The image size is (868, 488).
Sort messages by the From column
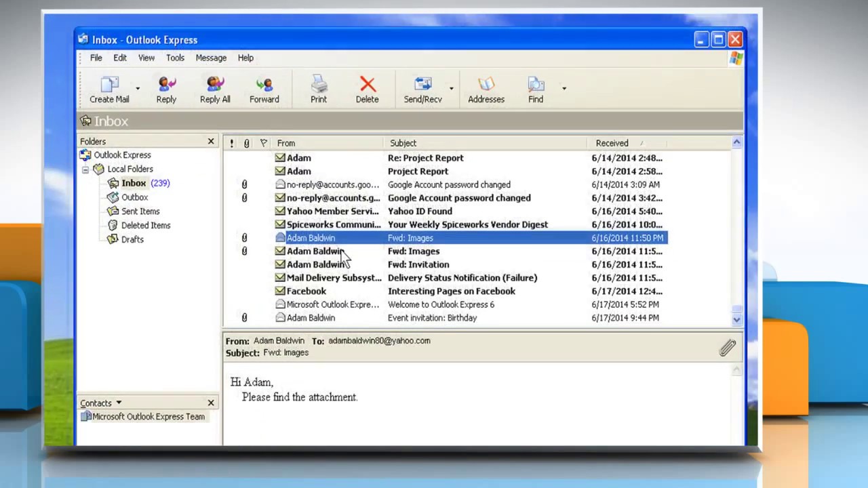coord(329,143)
